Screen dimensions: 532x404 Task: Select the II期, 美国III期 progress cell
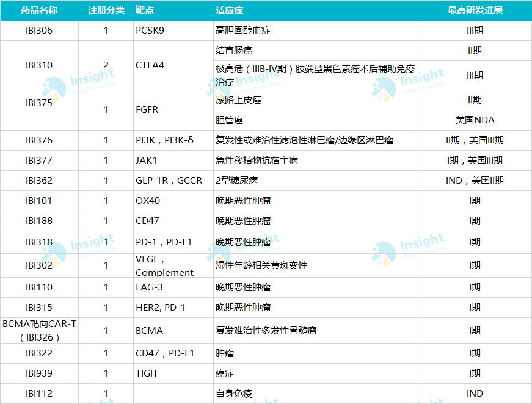pos(475,140)
